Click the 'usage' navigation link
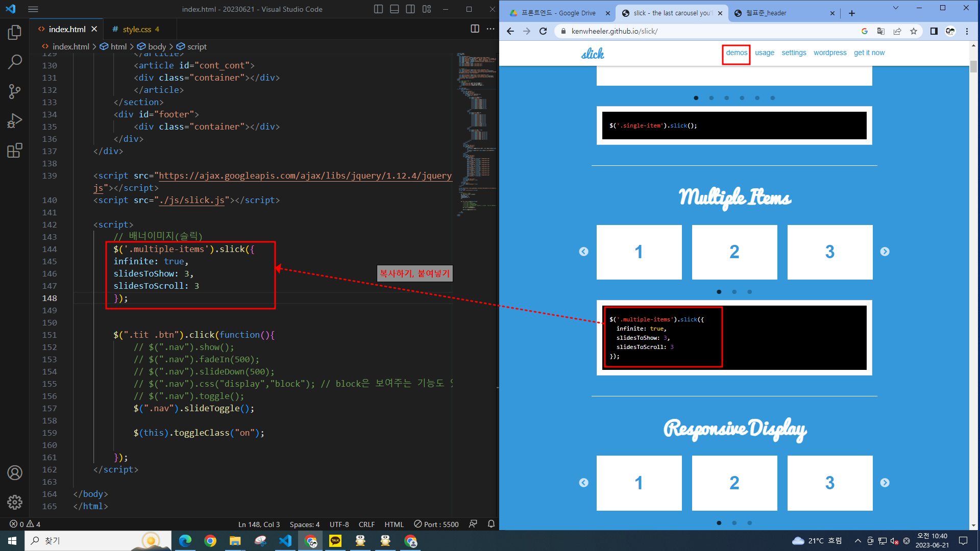980x551 pixels. (x=764, y=53)
